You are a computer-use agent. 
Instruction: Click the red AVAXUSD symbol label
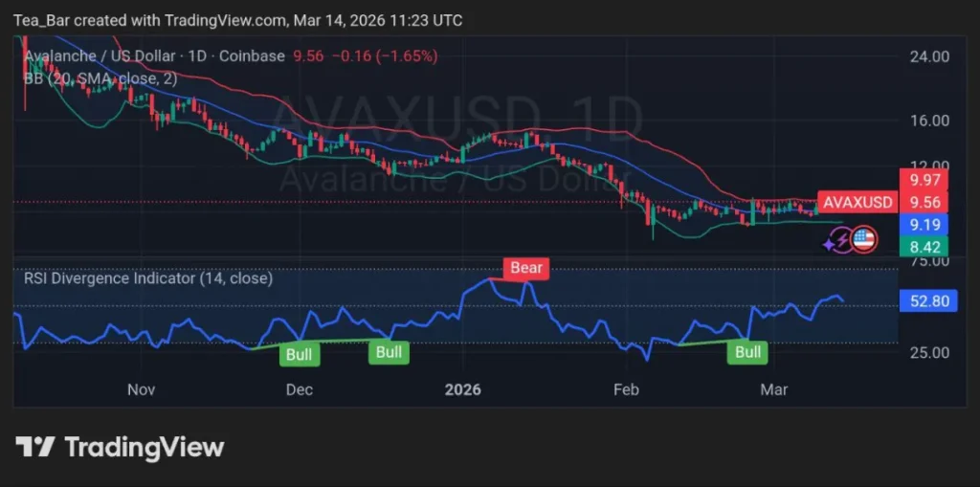[857, 202]
